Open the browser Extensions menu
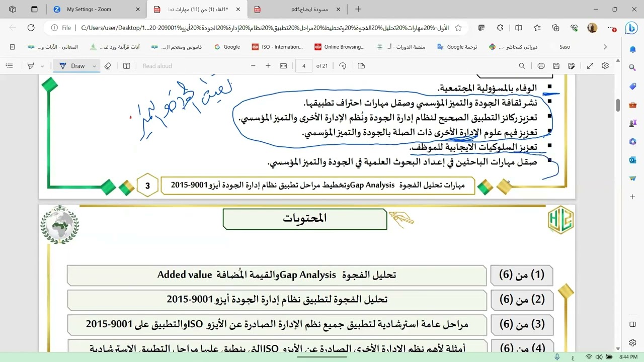The image size is (644, 362). click(x=500, y=28)
